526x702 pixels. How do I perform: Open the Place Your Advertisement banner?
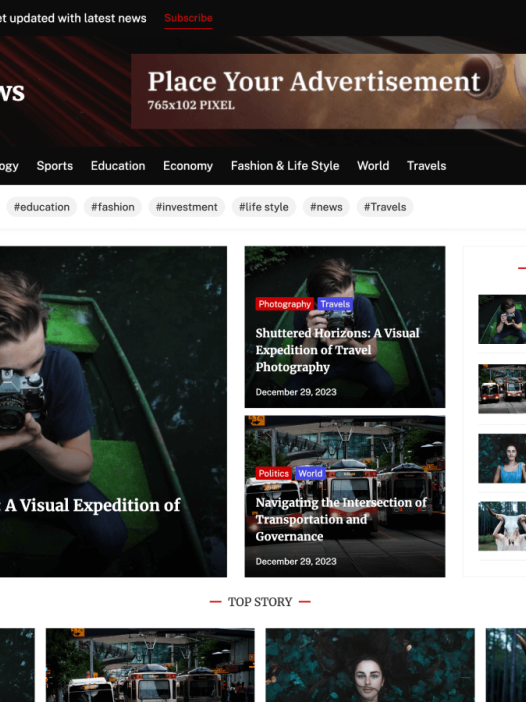[x=328, y=91]
